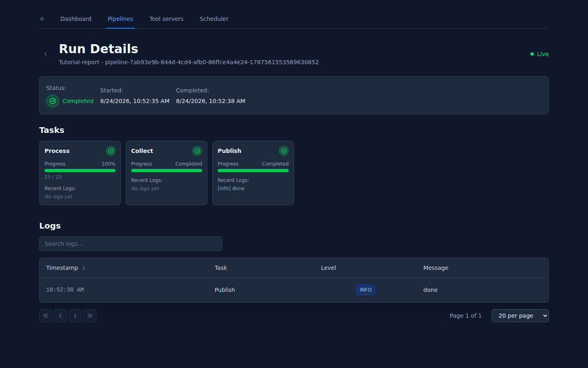
Task: Click the Message column header
Action: [436, 268]
